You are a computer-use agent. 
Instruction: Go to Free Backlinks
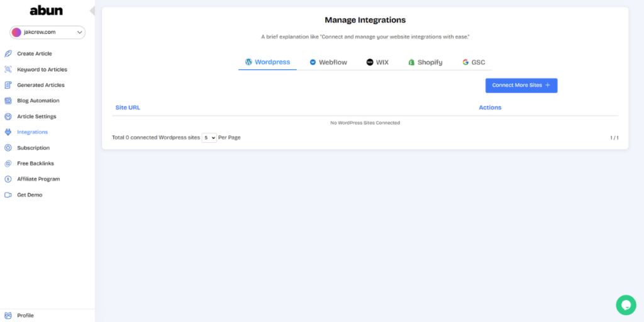[35, 164]
